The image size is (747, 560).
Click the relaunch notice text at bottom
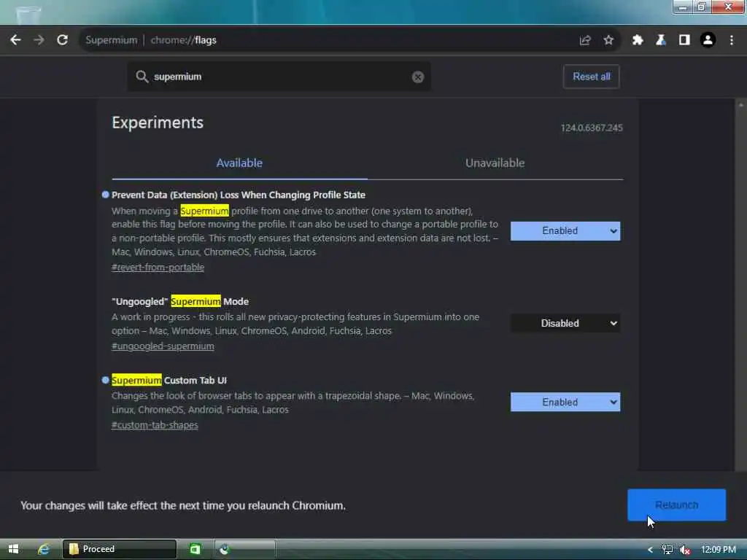pos(183,506)
